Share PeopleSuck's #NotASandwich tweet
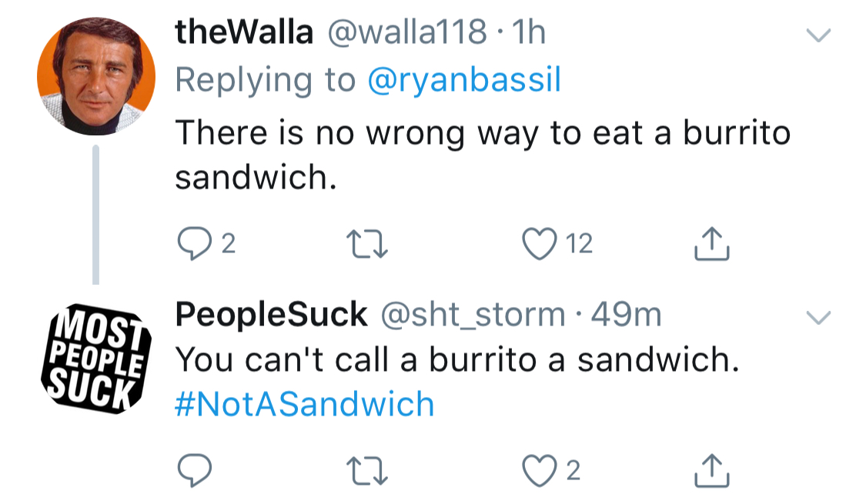856x504 pixels. tap(711, 470)
